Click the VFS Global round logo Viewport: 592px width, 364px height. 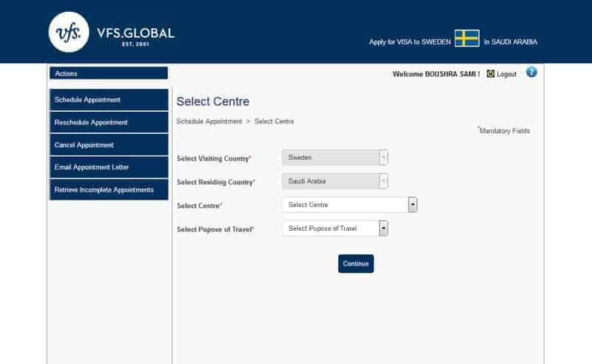pyautogui.click(x=69, y=32)
